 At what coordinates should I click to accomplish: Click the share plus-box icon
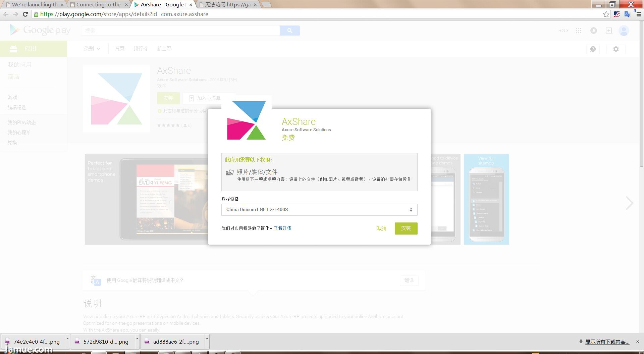coord(609,31)
